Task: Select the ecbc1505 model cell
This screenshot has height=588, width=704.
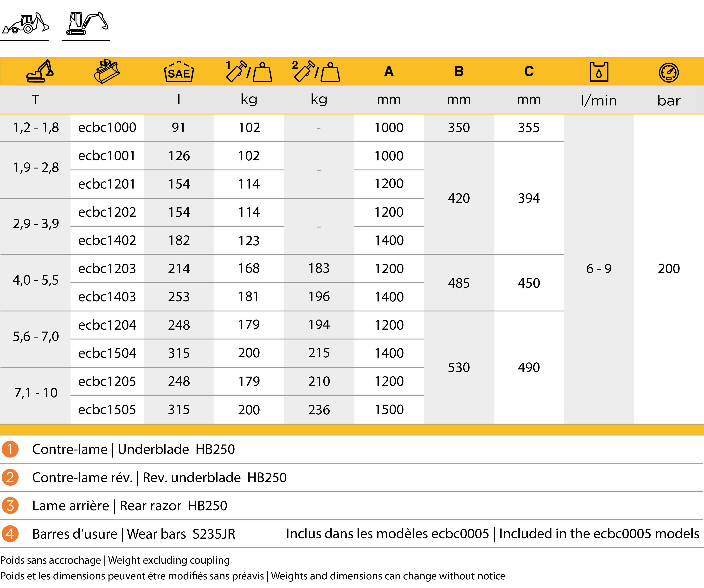Action: (x=107, y=410)
